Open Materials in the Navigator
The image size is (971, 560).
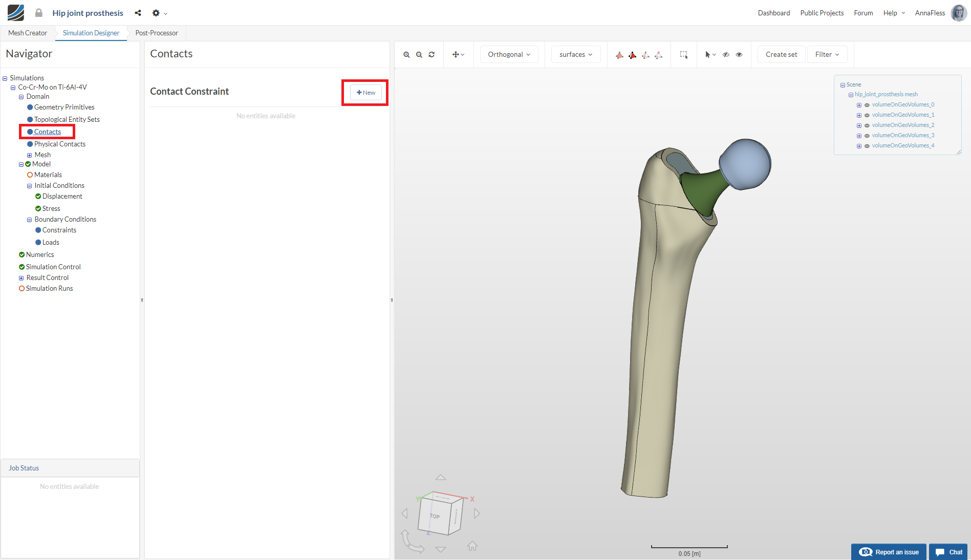point(48,175)
